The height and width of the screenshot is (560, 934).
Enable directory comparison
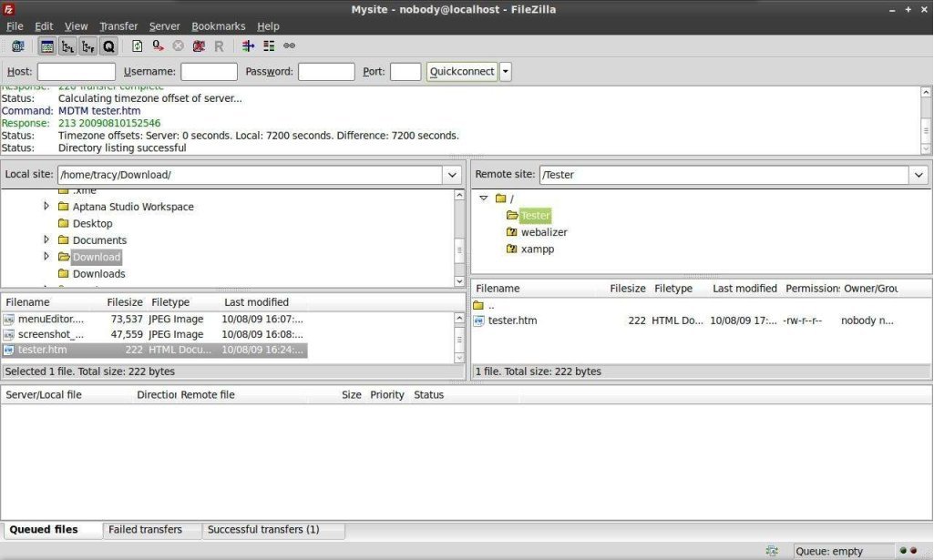[267, 46]
